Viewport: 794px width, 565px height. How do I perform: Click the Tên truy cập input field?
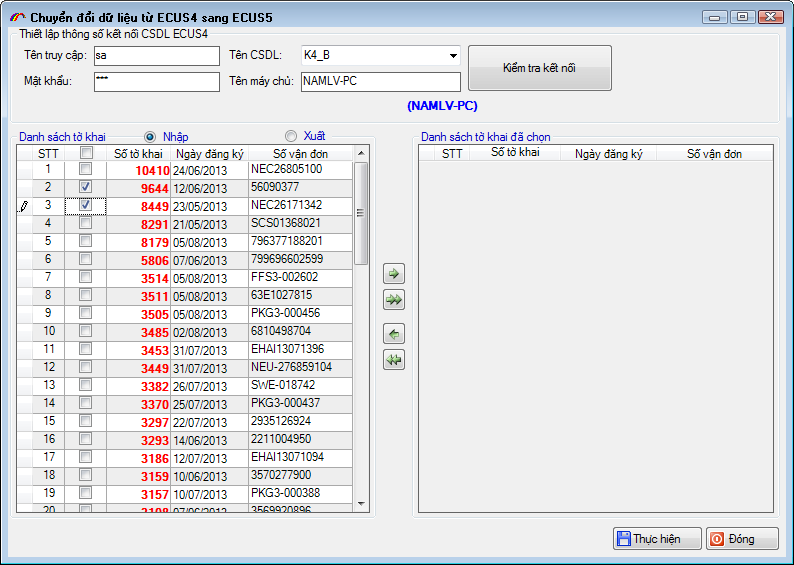tap(156, 56)
